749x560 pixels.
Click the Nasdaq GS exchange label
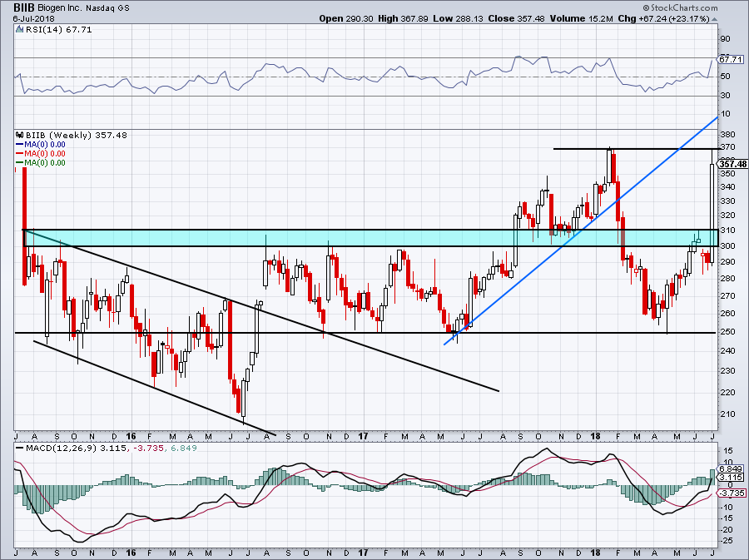click(108, 8)
